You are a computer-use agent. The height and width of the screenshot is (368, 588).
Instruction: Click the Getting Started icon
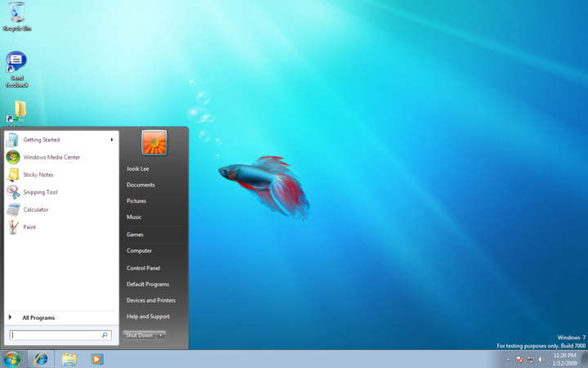coord(13,140)
